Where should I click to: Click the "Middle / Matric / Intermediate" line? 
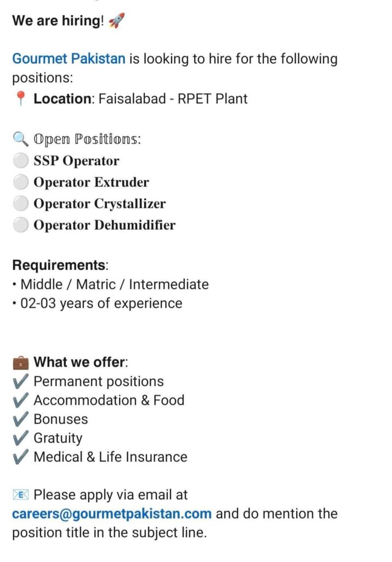click(114, 285)
